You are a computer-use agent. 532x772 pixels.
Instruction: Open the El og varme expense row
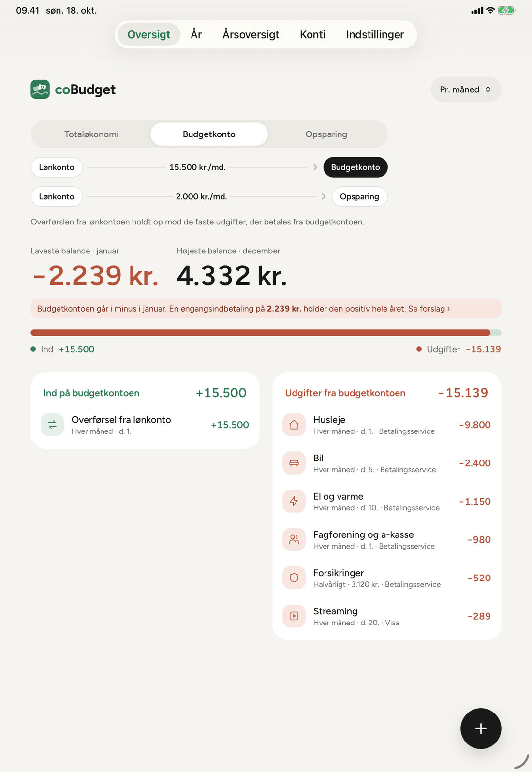386,501
